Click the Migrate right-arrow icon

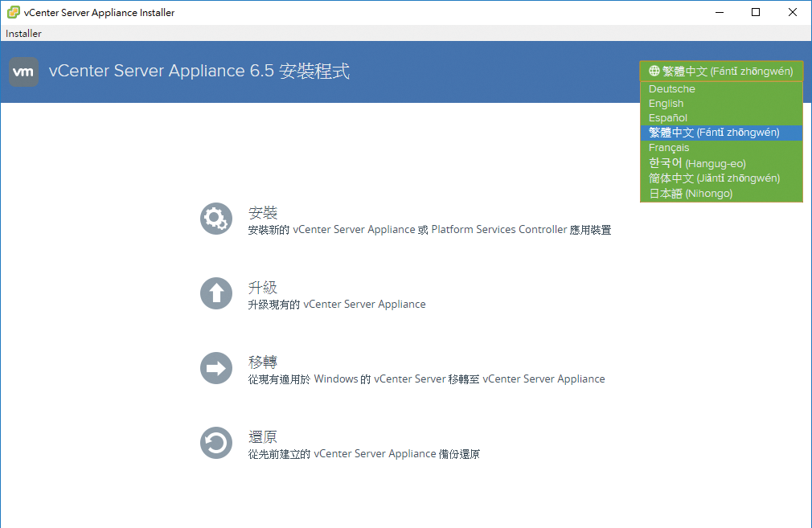point(216,368)
